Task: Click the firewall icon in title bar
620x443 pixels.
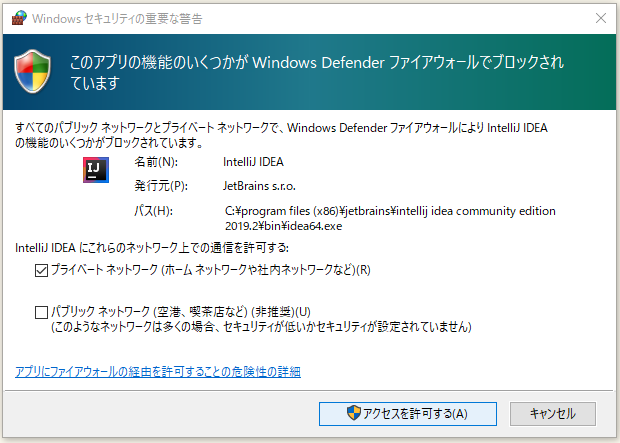Action: point(19,18)
